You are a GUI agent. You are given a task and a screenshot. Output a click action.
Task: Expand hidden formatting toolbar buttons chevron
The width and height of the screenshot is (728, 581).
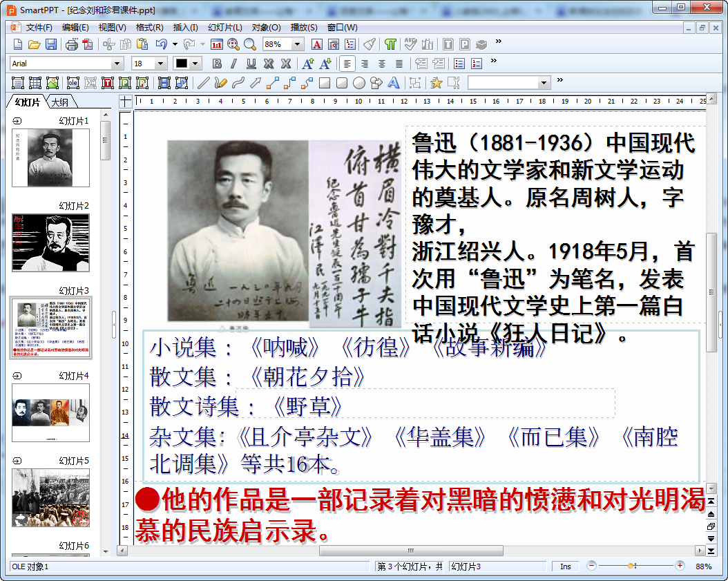(494, 60)
